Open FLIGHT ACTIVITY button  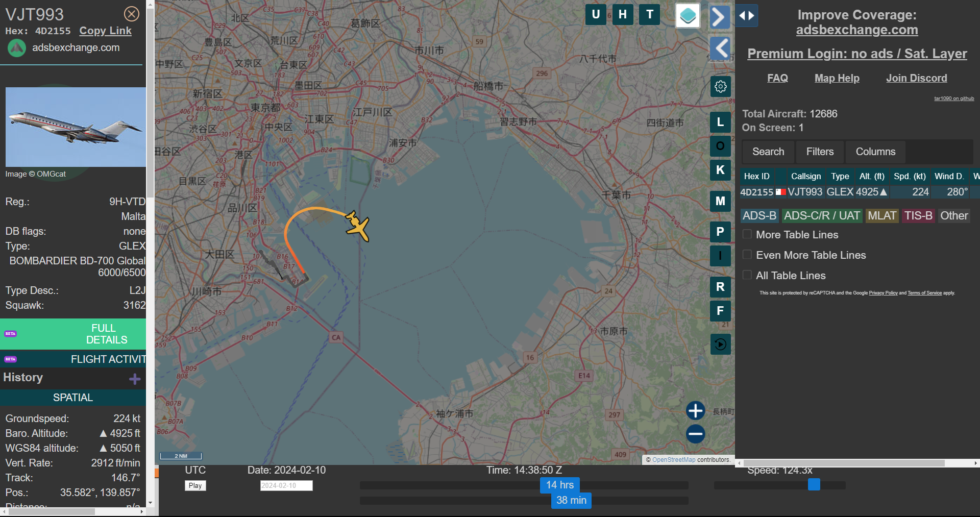pos(73,359)
